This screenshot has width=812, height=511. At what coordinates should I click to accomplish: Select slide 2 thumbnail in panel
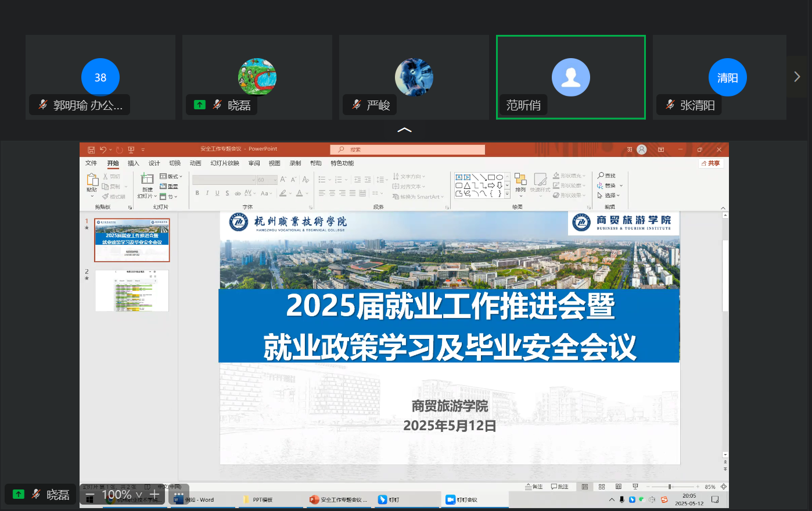[132, 290]
